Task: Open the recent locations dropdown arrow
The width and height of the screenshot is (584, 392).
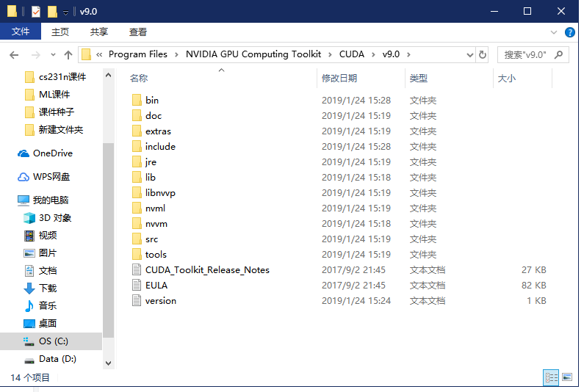Action: [x=54, y=55]
